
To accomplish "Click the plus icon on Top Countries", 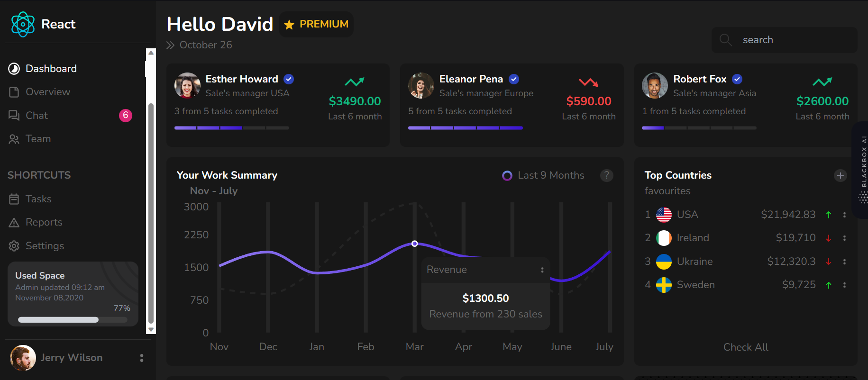I will click(x=841, y=175).
